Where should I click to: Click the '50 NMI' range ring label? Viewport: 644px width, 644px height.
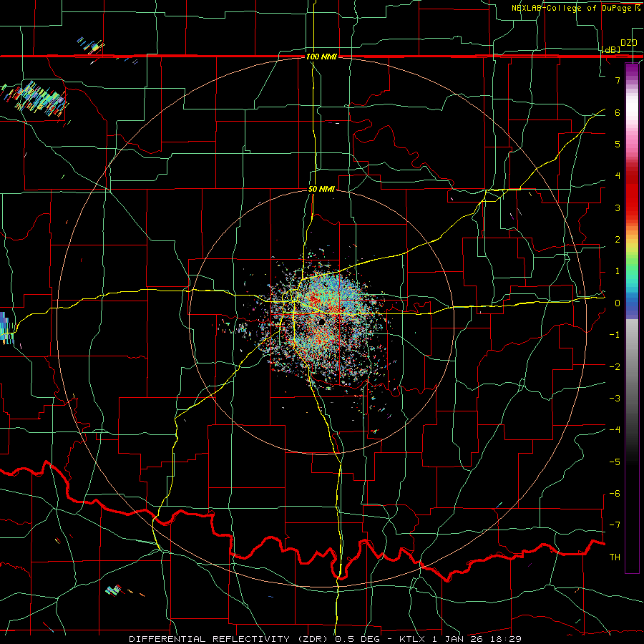[321, 189]
